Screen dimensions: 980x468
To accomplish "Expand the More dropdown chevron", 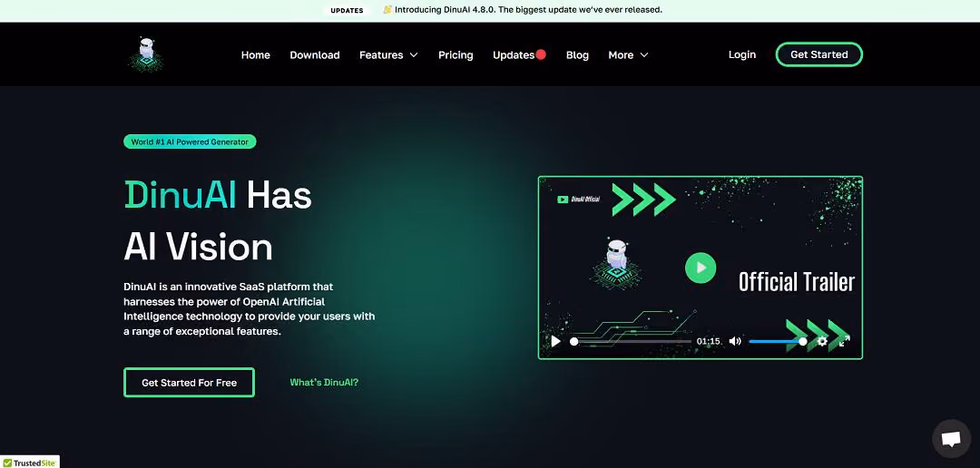I will 644,55.
